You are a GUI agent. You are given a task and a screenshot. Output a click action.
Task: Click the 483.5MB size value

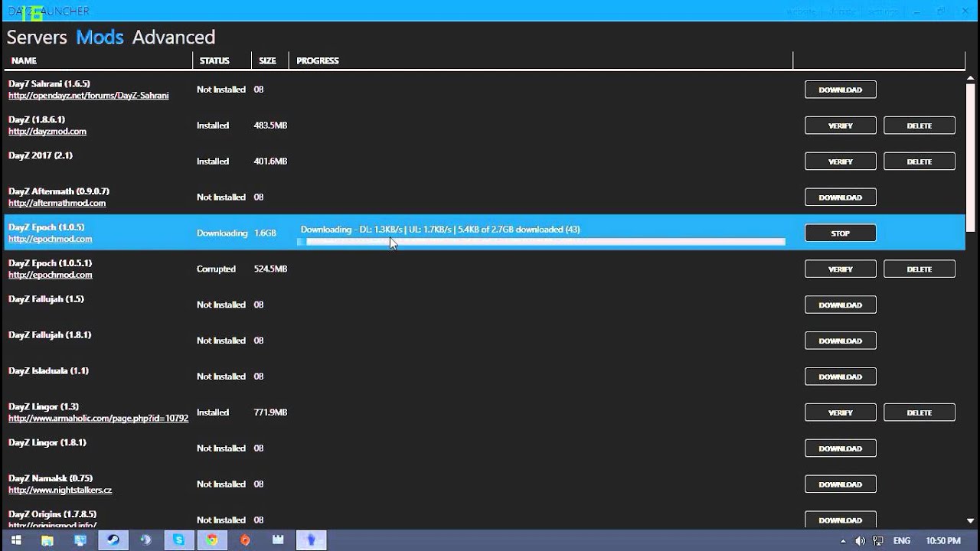(270, 126)
